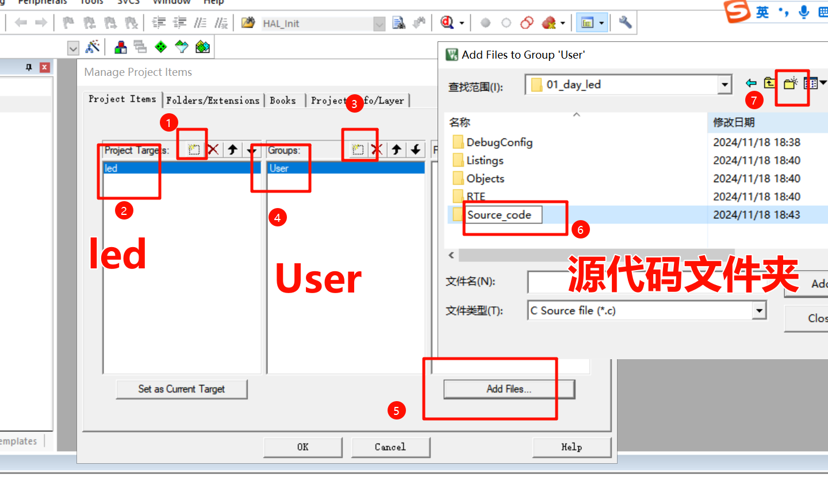Viewport: 828px width, 504px height.
Task: Switch to the Project Items tab
Action: coord(122,99)
